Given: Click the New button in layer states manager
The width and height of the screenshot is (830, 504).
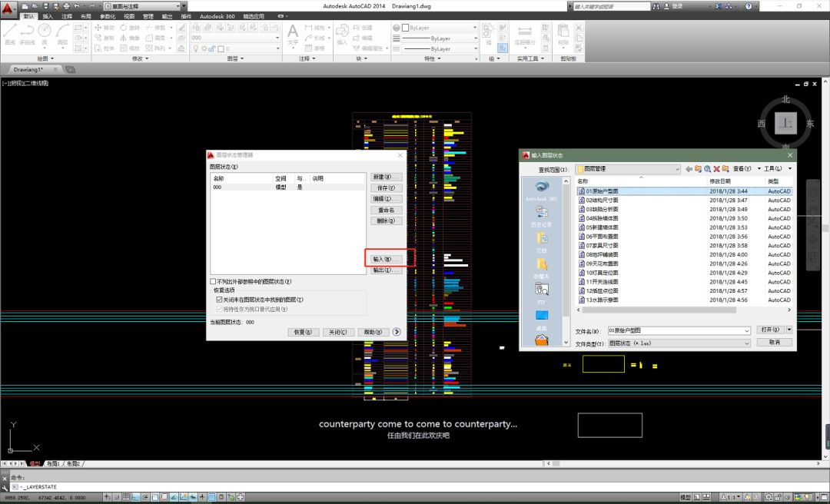Looking at the screenshot, I should click(x=386, y=177).
